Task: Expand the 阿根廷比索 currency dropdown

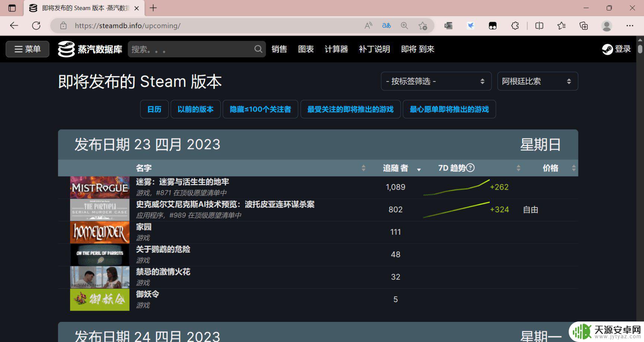Action: point(537,81)
